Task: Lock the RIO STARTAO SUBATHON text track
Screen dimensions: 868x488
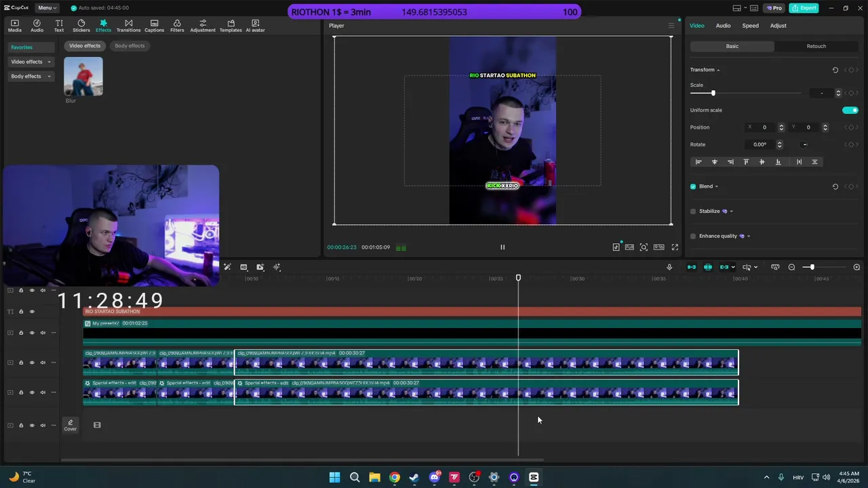Action: 21,312
